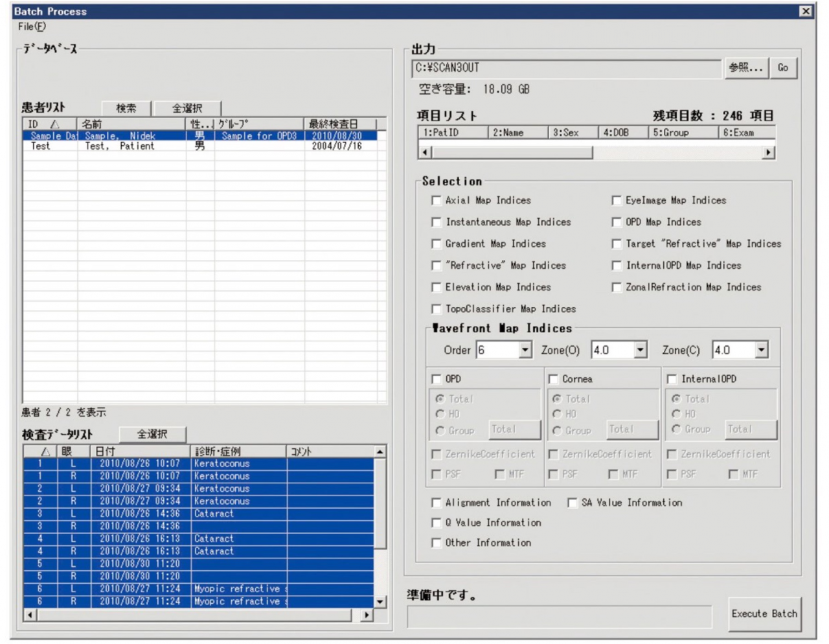
Task: Open the Zone(C) dropdown
Action: pyautogui.click(x=762, y=351)
